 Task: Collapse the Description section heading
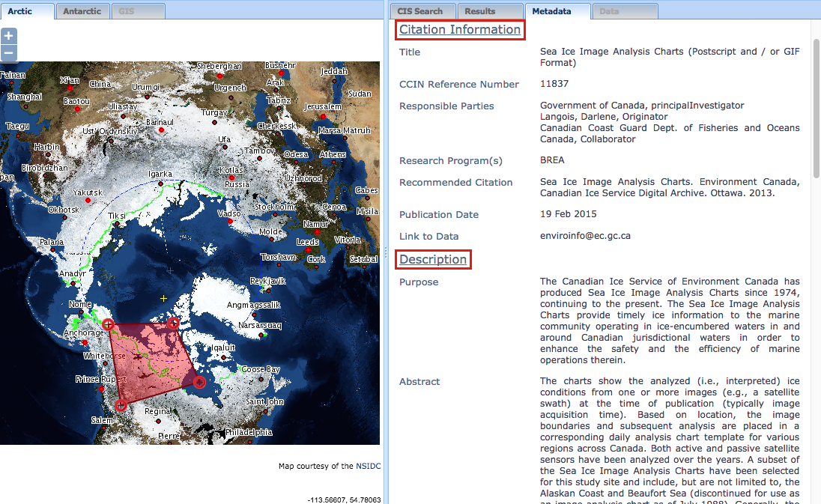pos(433,260)
